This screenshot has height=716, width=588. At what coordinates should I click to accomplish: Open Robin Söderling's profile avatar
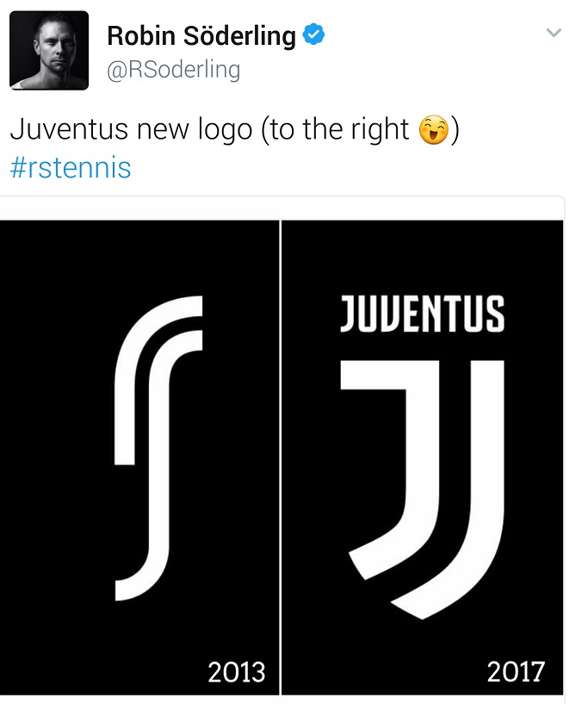[x=49, y=50]
